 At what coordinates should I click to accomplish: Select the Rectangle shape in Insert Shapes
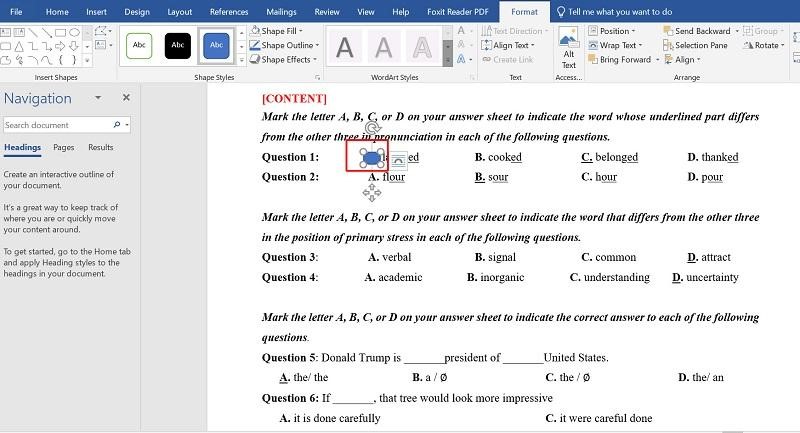click(61, 33)
